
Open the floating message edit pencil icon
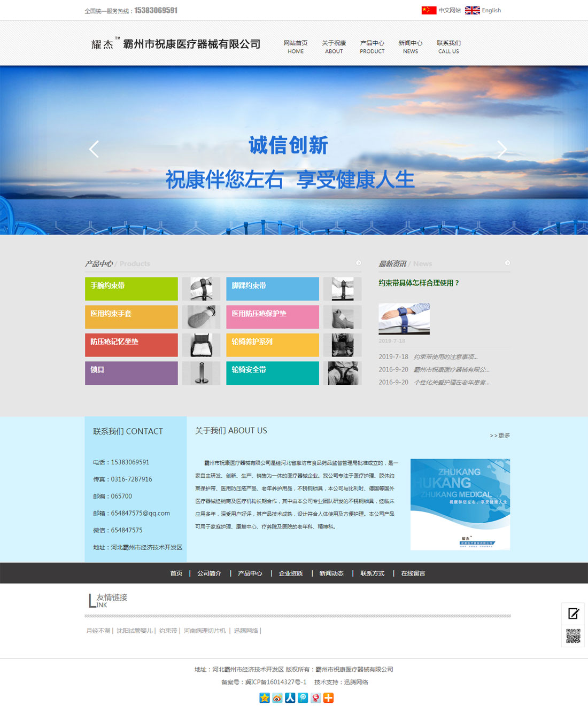[573, 614]
